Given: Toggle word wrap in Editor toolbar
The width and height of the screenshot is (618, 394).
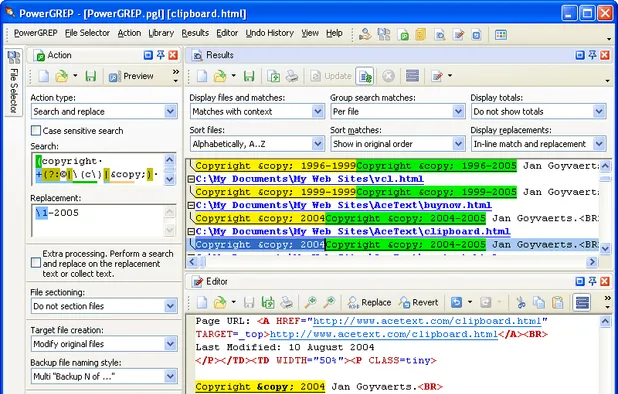Looking at the screenshot, I should [582, 303].
